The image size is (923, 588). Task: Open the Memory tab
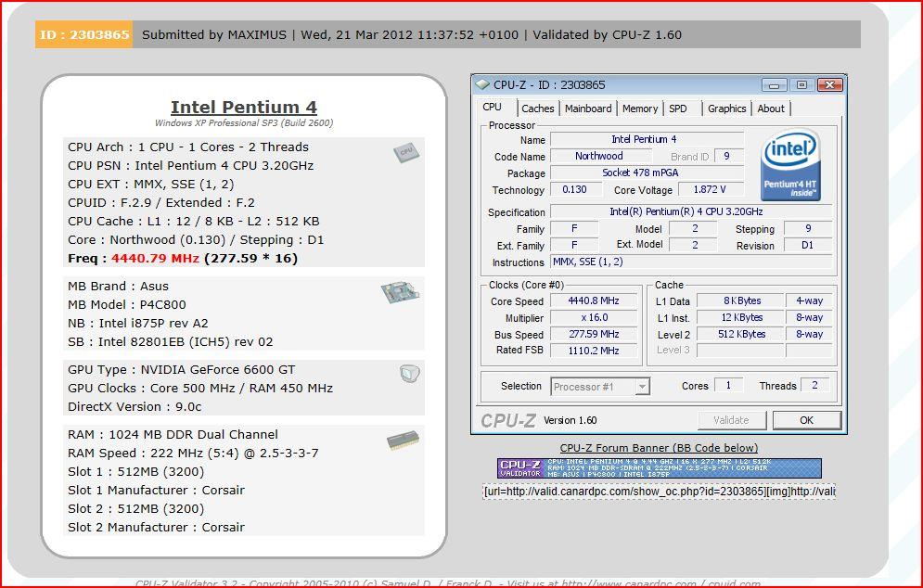(x=640, y=109)
